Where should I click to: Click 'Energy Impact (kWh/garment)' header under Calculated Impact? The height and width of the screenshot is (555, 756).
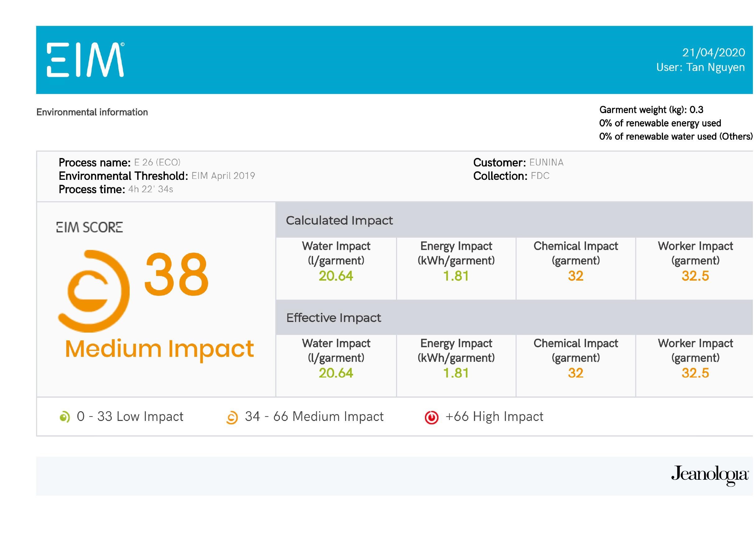[456, 253]
